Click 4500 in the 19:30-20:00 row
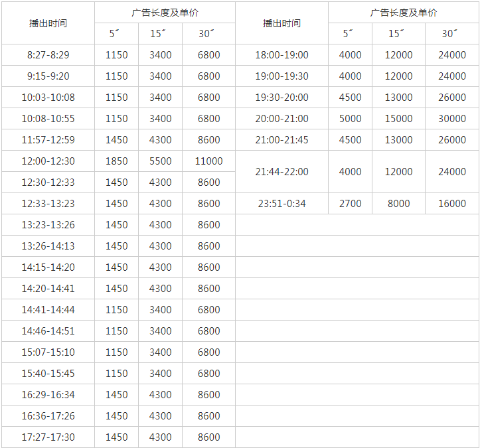480x448 pixels. coord(350,98)
